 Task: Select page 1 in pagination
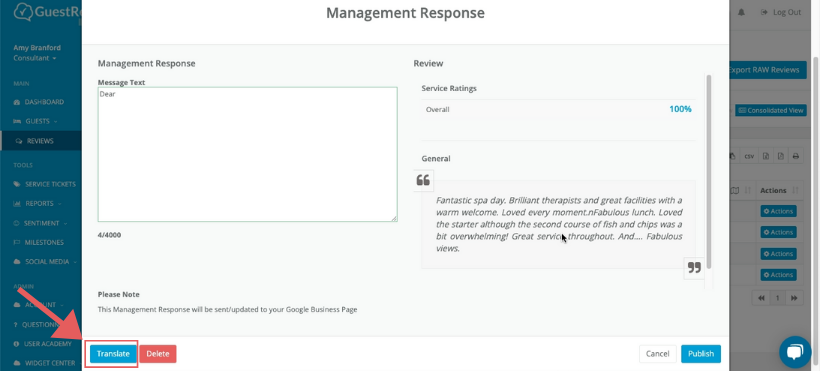pos(778,298)
